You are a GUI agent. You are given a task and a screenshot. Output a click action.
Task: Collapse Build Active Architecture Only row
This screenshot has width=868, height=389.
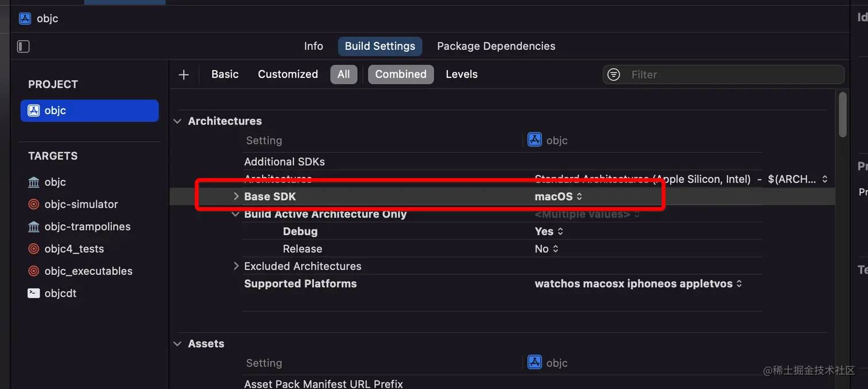click(x=235, y=214)
